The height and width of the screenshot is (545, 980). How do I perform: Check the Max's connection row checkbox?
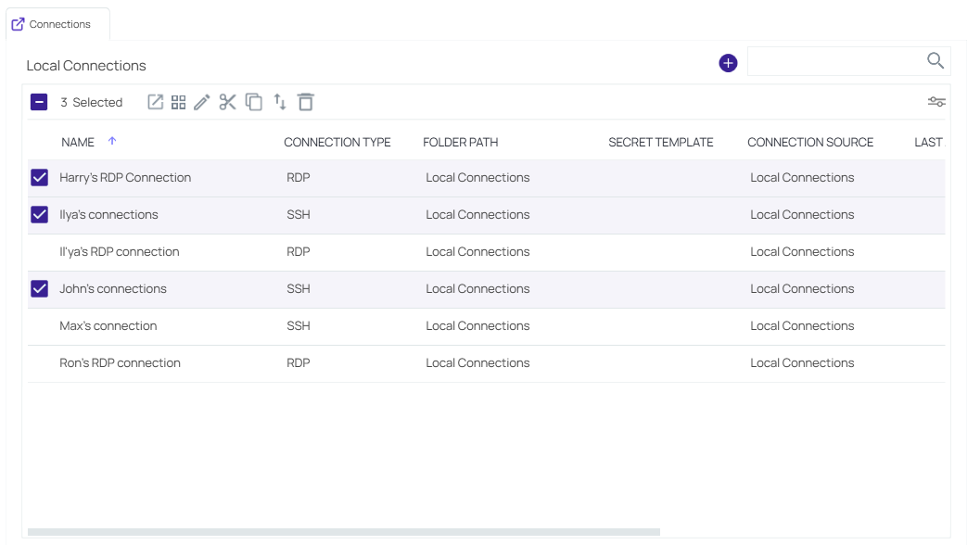tap(39, 325)
